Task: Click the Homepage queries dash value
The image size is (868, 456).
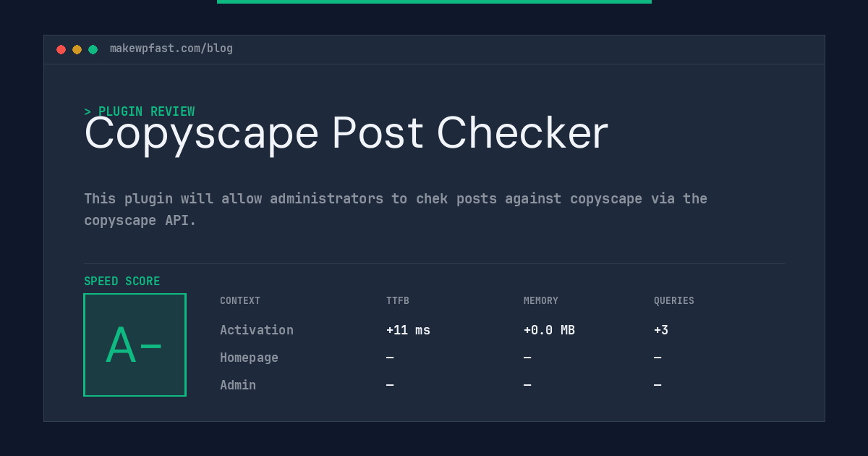Action: click(x=658, y=358)
